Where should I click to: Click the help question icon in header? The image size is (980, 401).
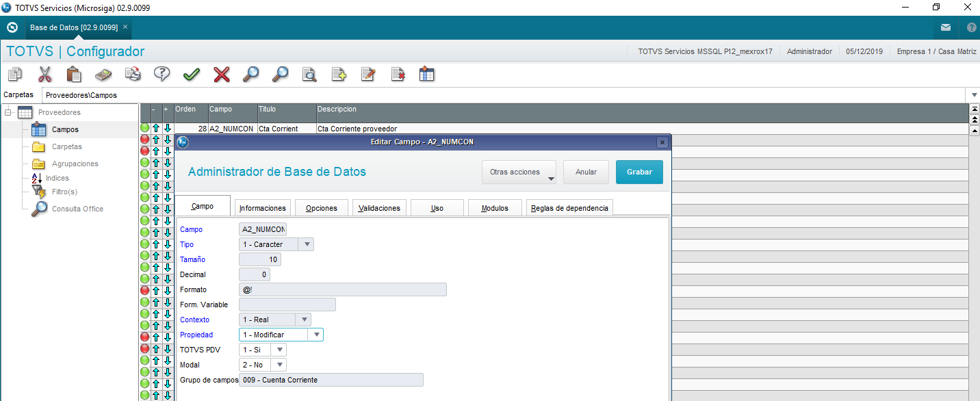tap(971, 28)
